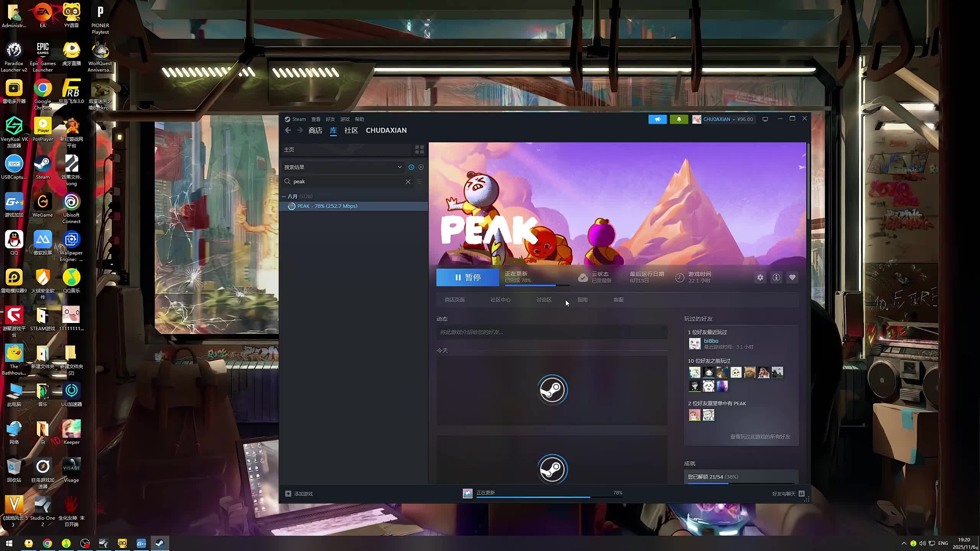Open 查看玩过此游戏的所有好友 link
This screenshot has height=551, width=980.
click(x=760, y=437)
